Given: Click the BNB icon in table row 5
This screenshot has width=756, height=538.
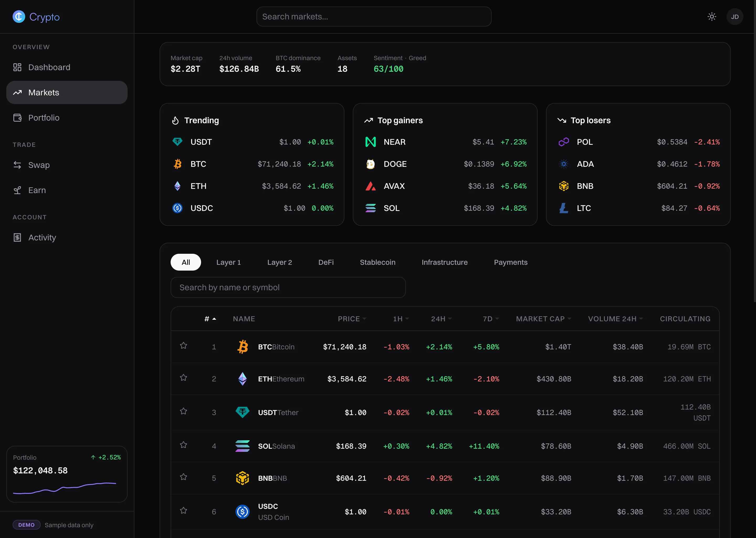Looking at the screenshot, I should (x=242, y=478).
